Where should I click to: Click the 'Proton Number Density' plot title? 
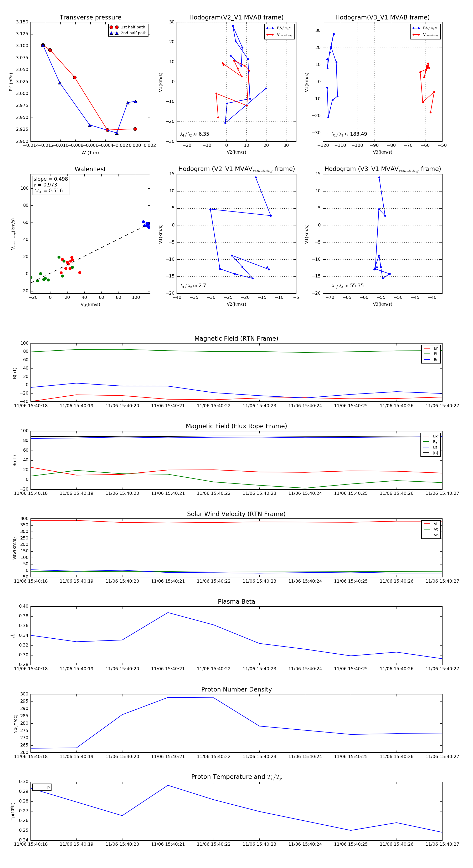[236, 689]
